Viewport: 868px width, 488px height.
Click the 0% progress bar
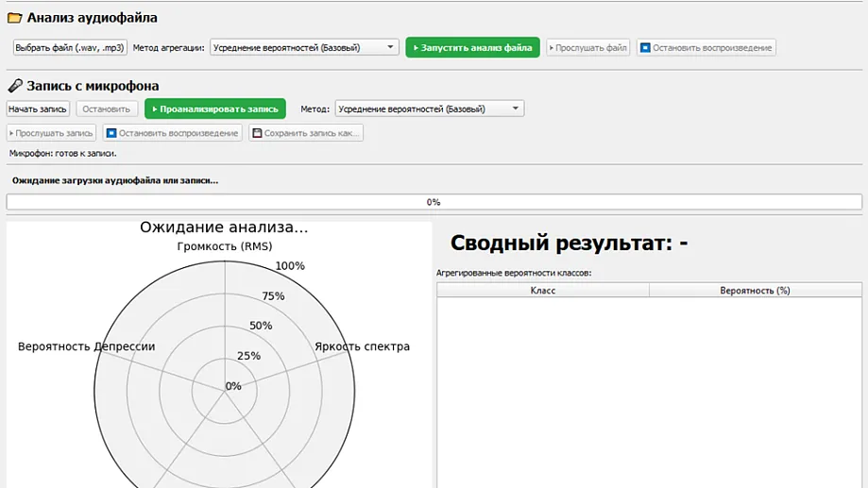[434, 202]
